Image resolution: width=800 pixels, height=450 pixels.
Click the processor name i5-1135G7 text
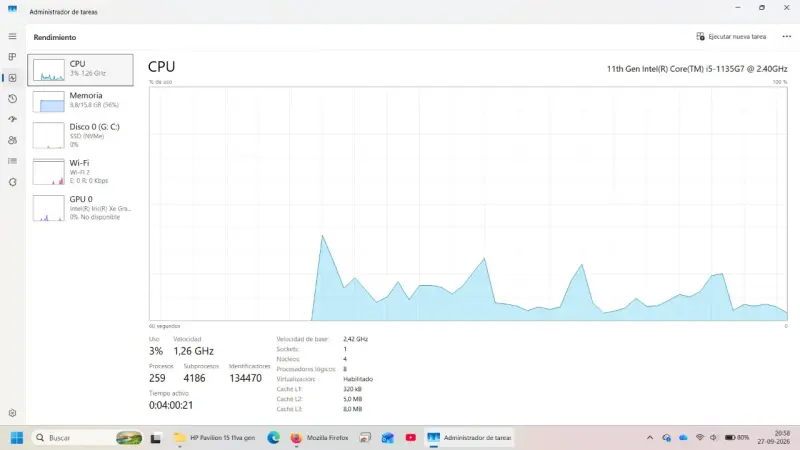(696, 69)
